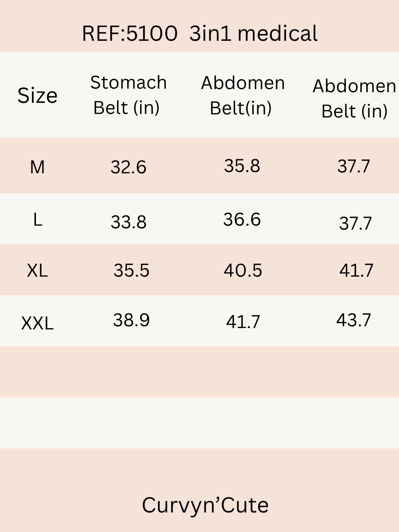Viewport: 399px width, 532px height.
Task: Select the 38.9 value in row XXL
Action: tap(131, 320)
